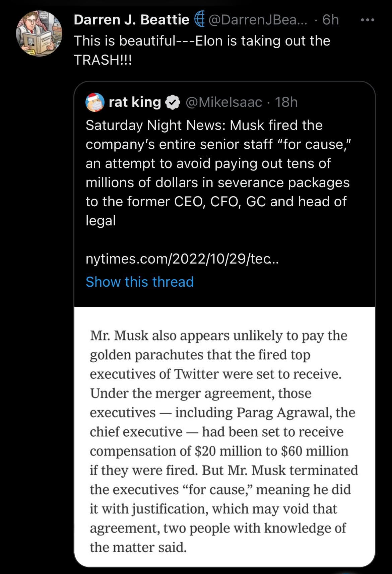Open Darren J. Beattie's cartoon profile avatar
Viewport: 392px width, 574px height.
39,33
